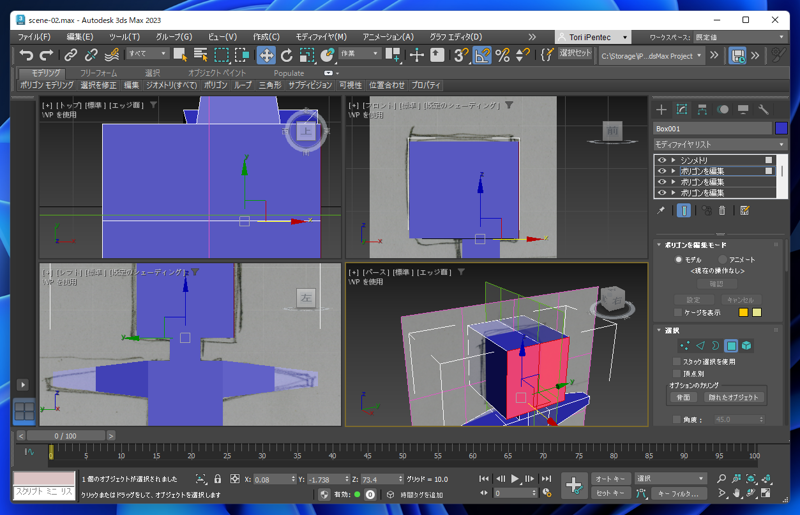Click the large Set Key plus button
Viewport: 800px width, 515px height.
click(574, 485)
